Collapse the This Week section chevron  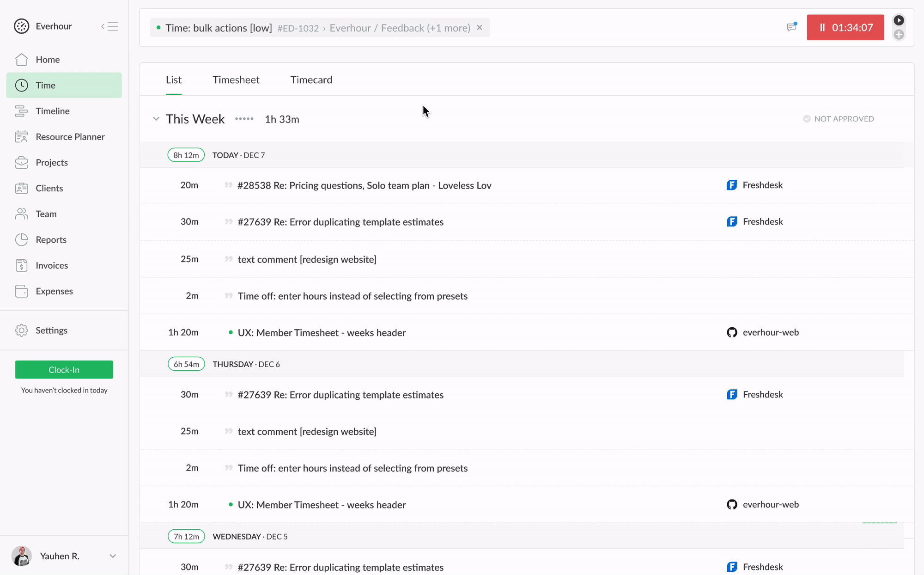(x=156, y=119)
